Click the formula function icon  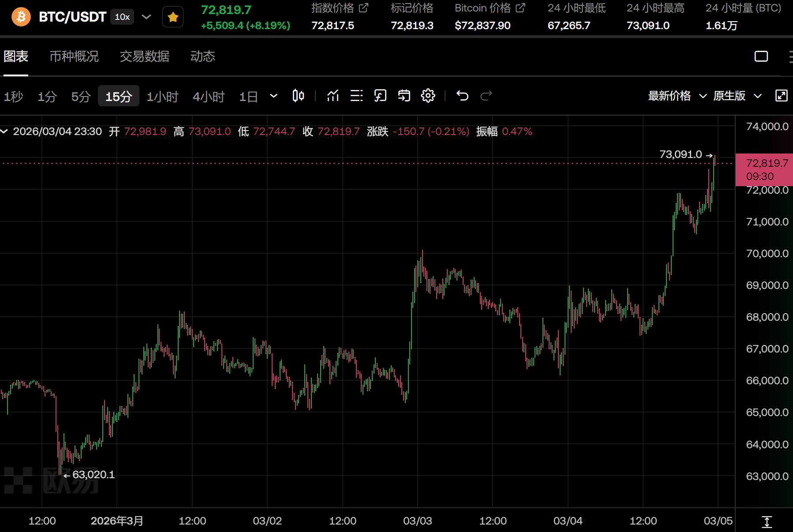pyautogui.click(x=380, y=96)
